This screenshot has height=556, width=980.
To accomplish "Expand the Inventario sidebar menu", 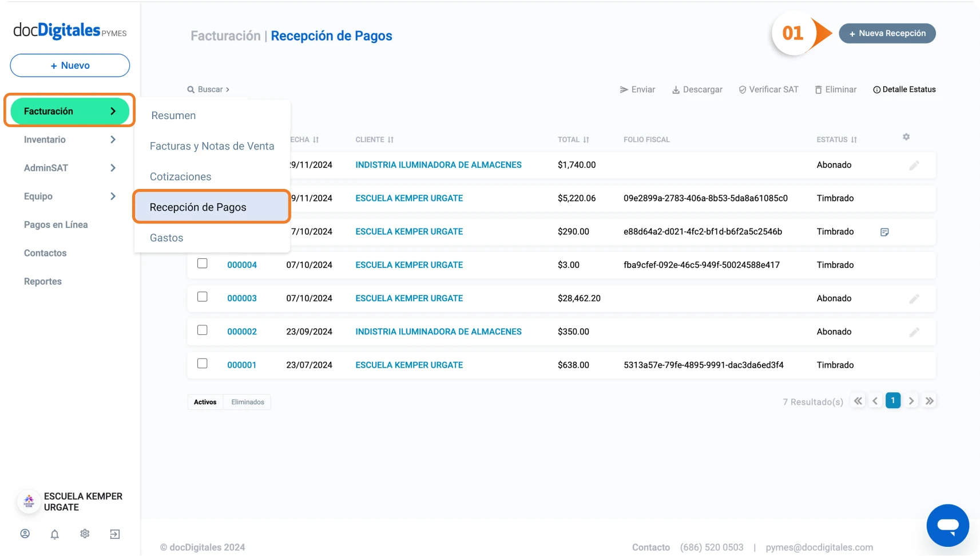I will [70, 140].
